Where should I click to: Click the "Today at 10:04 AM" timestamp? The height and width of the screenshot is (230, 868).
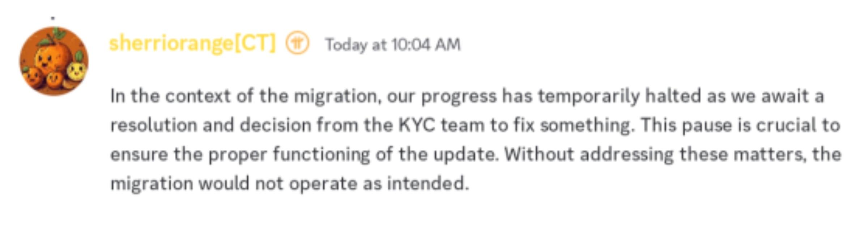[x=393, y=45]
